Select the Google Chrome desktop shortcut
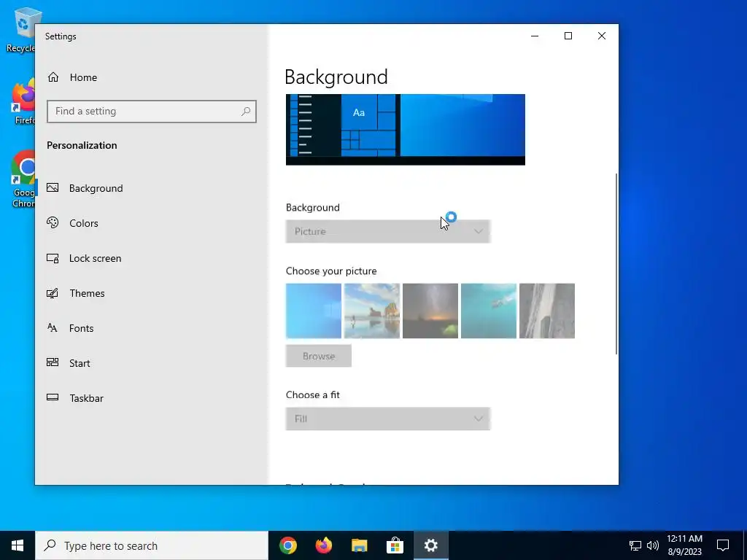The width and height of the screenshot is (747, 560). point(23,179)
